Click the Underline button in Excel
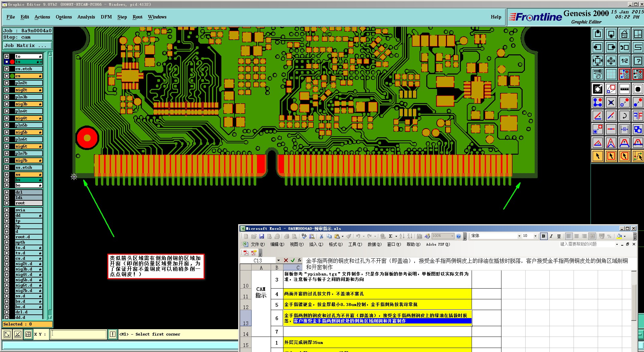Screen dimensions: 644x352 point(559,236)
